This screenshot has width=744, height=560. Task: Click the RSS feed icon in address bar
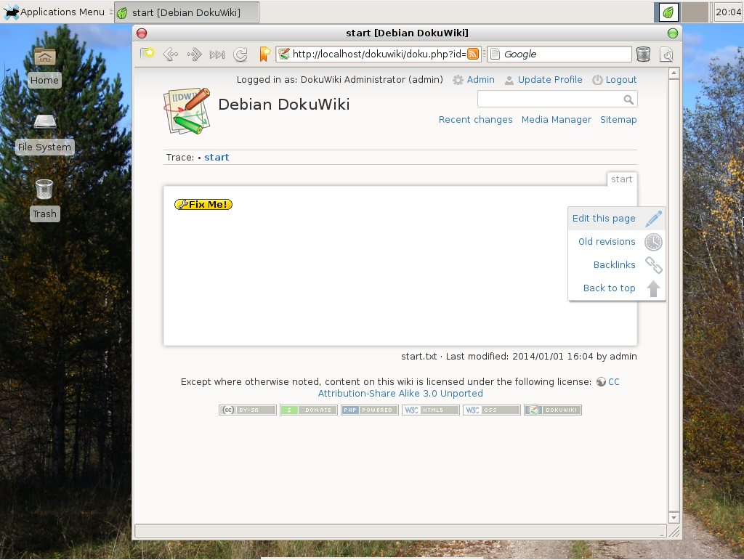(473, 54)
